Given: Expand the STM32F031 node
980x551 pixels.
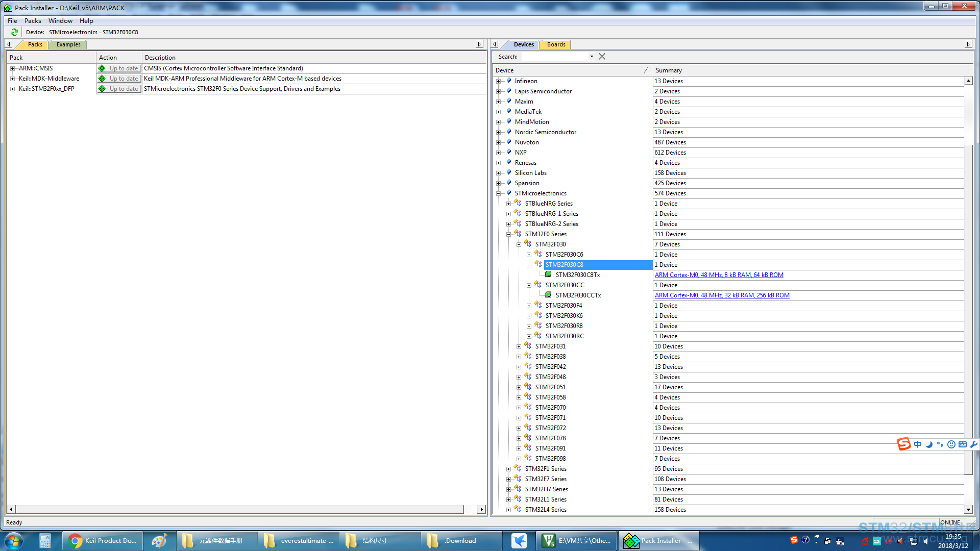Looking at the screenshot, I should pyautogui.click(x=519, y=346).
